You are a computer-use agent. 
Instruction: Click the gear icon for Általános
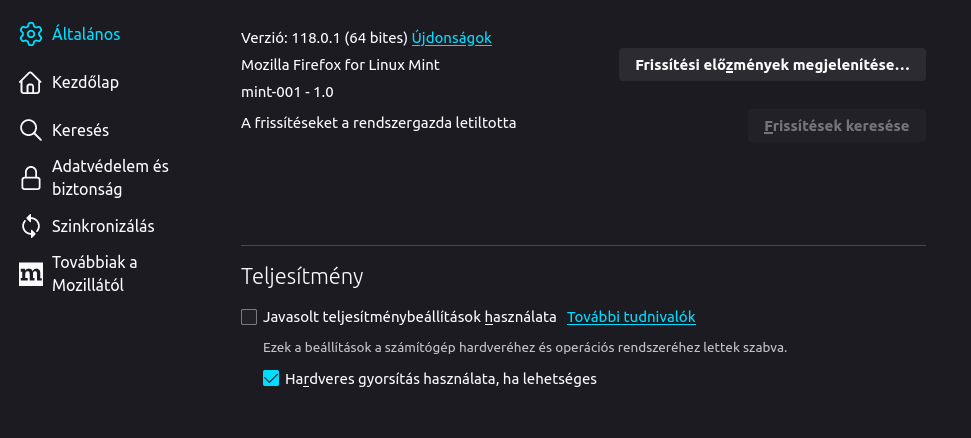[x=30, y=34]
